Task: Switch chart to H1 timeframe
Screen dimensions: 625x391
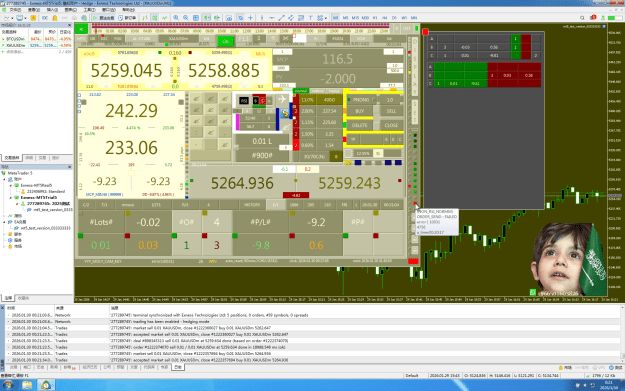Action: click(x=375, y=18)
